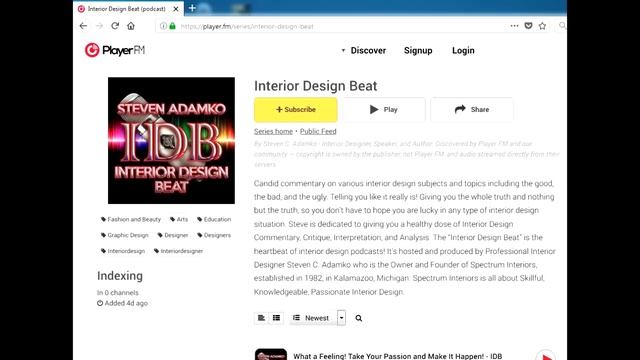Viewport: 640px width, 360px height.
Task: Click the Interior Design Beat title heading
Action: pos(316,86)
